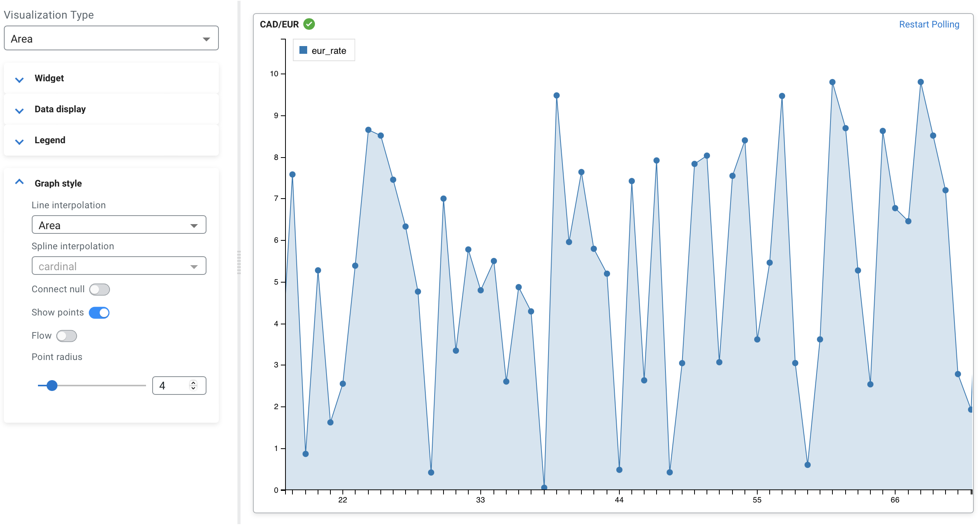
Task: Disable the Show points toggle
Action: point(99,312)
